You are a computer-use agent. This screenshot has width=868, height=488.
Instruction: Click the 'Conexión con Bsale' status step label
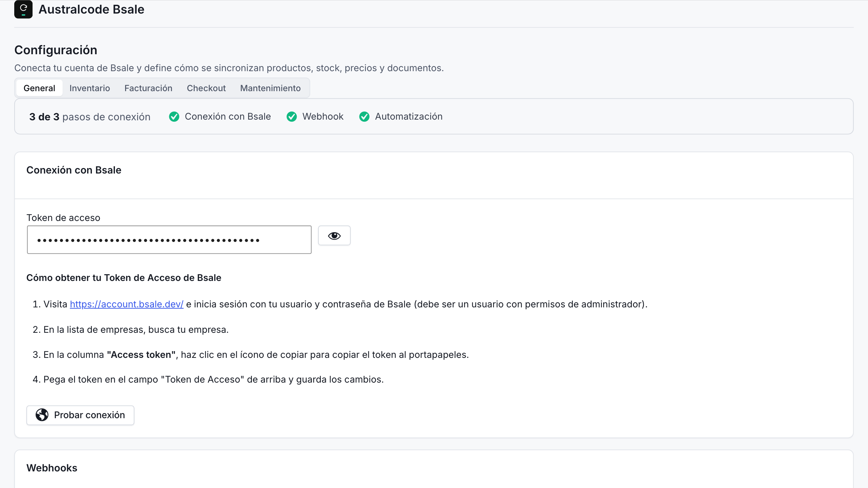pyautogui.click(x=228, y=117)
